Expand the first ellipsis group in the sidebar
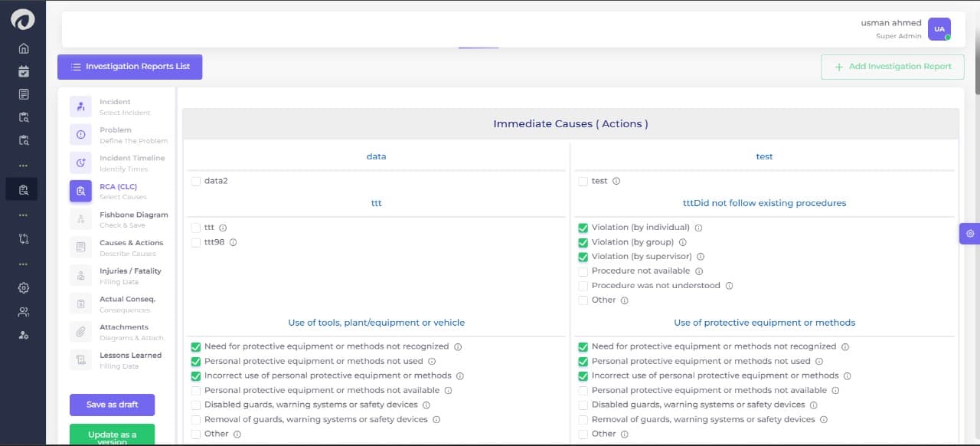 [23, 165]
